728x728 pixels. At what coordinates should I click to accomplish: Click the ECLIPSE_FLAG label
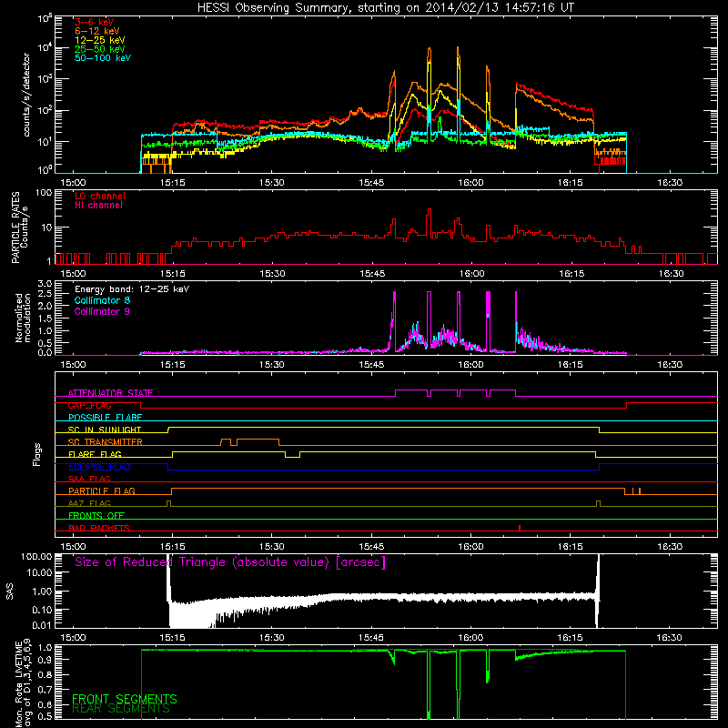(x=99, y=467)
